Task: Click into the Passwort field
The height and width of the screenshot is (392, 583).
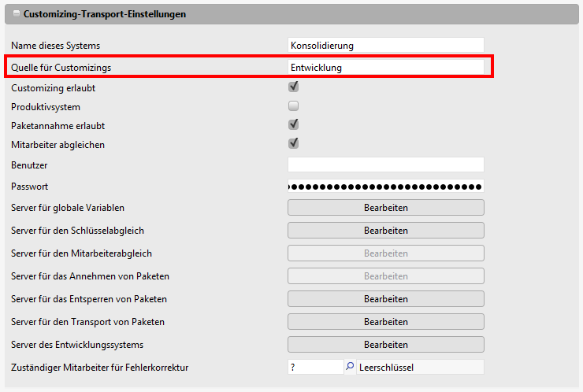Action: 385,187
